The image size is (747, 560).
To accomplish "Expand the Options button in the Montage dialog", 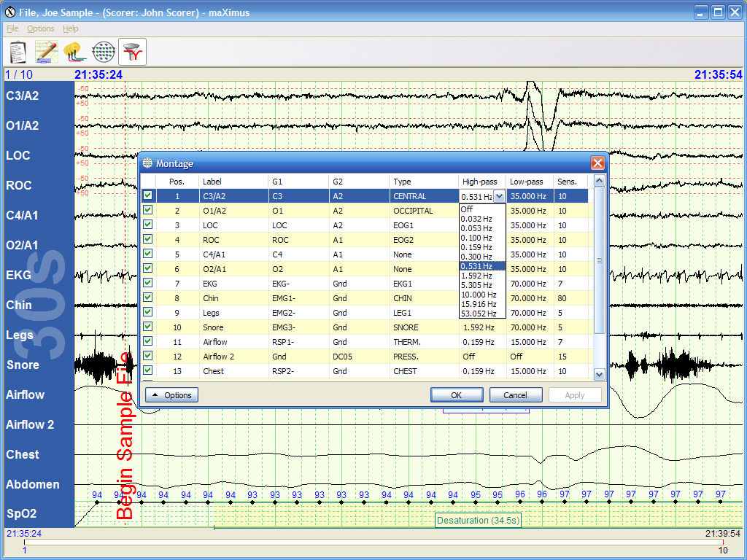I will [x=172, y=395].
